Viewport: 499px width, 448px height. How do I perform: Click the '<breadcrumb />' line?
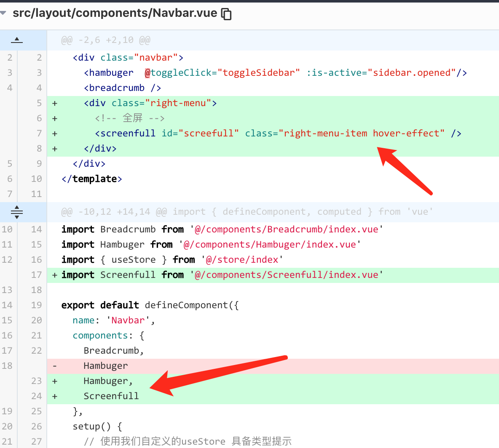123,88
